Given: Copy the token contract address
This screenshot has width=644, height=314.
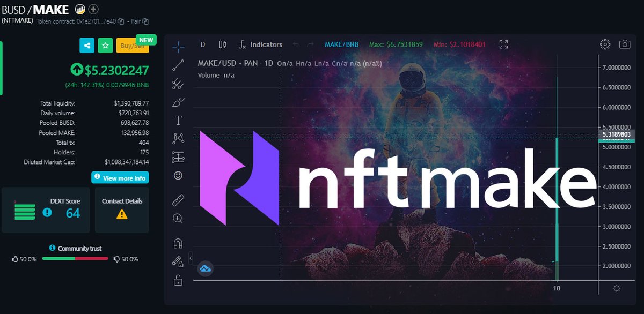Looking at the screenshot, I should pyautogui.click(x=121, y=21).
